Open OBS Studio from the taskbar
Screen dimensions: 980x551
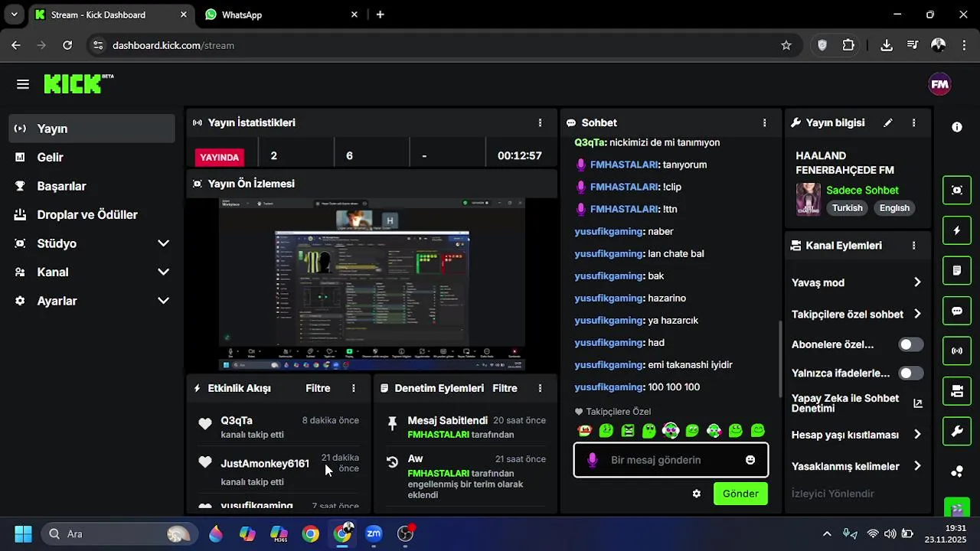406,534
